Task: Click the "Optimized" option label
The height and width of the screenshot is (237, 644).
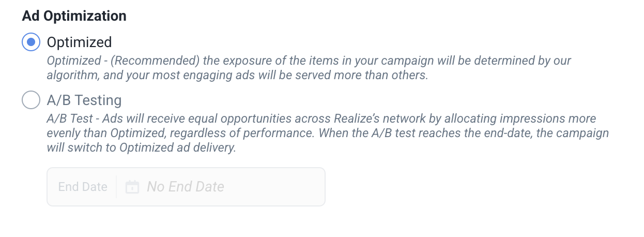Action: (x=79, y=42)
